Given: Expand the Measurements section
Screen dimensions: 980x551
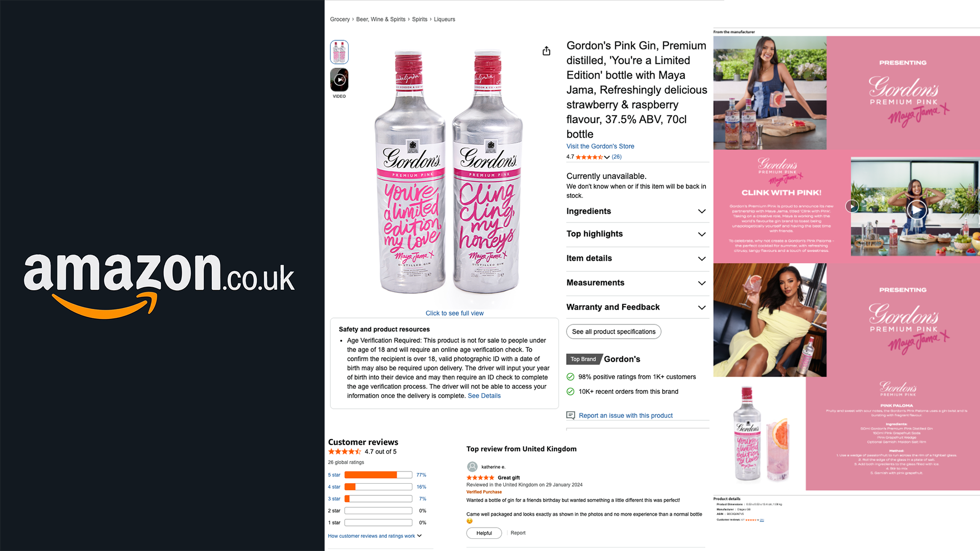Looking at the screenshot, I should click(637, 283).
